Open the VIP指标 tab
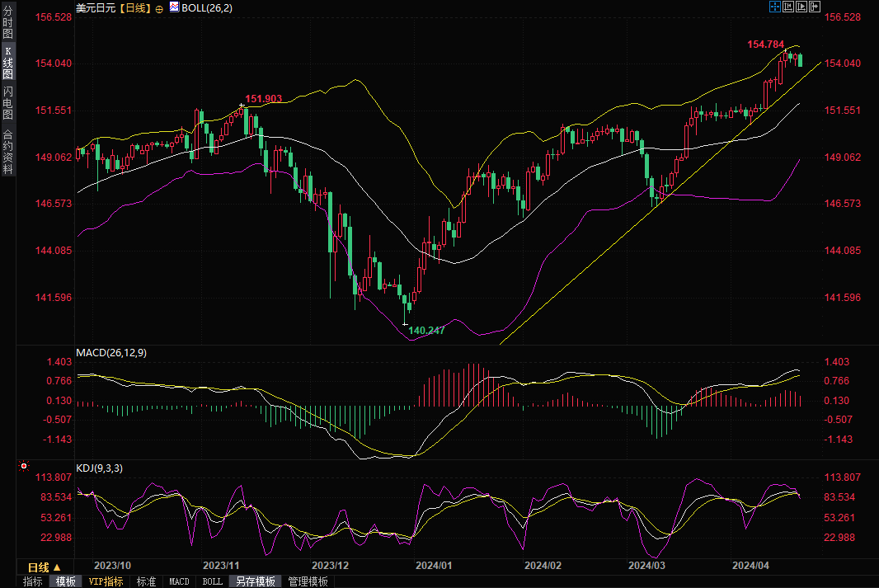 (106, 581)
